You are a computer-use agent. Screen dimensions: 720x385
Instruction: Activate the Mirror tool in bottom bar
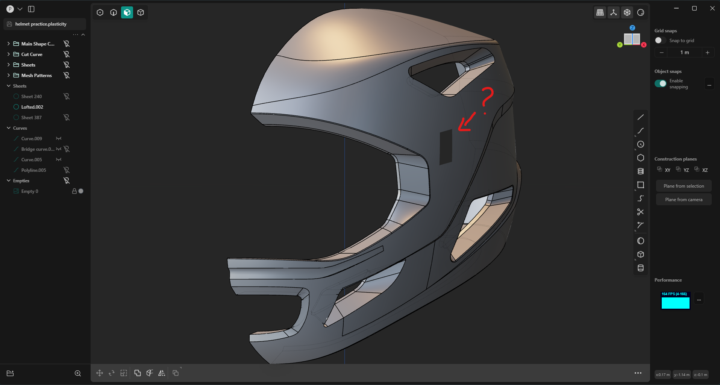click(162, 373)
